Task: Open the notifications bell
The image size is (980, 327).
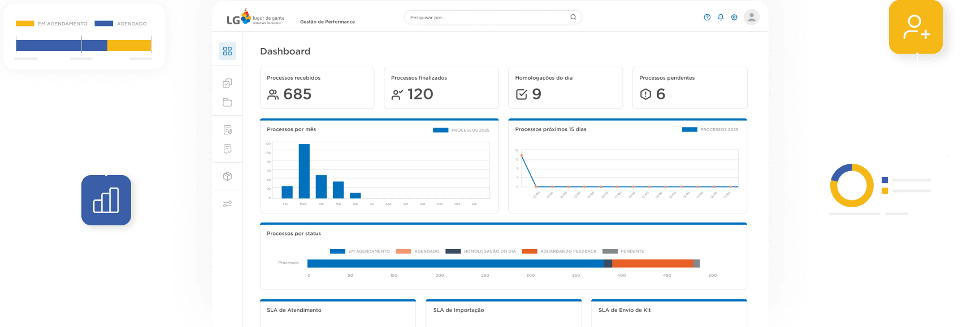Action: pyautogui.click(x=721, y=18)
